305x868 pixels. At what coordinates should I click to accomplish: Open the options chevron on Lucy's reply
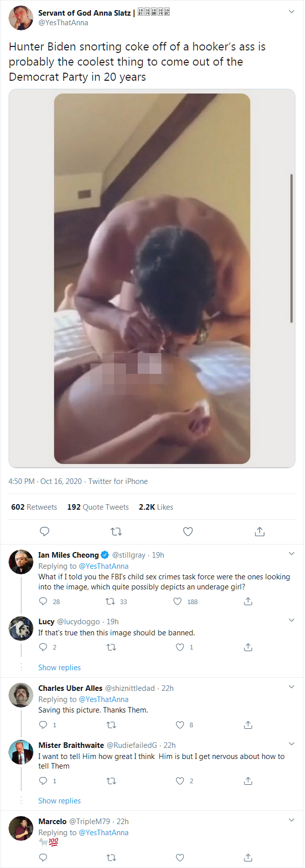[291, 620]
